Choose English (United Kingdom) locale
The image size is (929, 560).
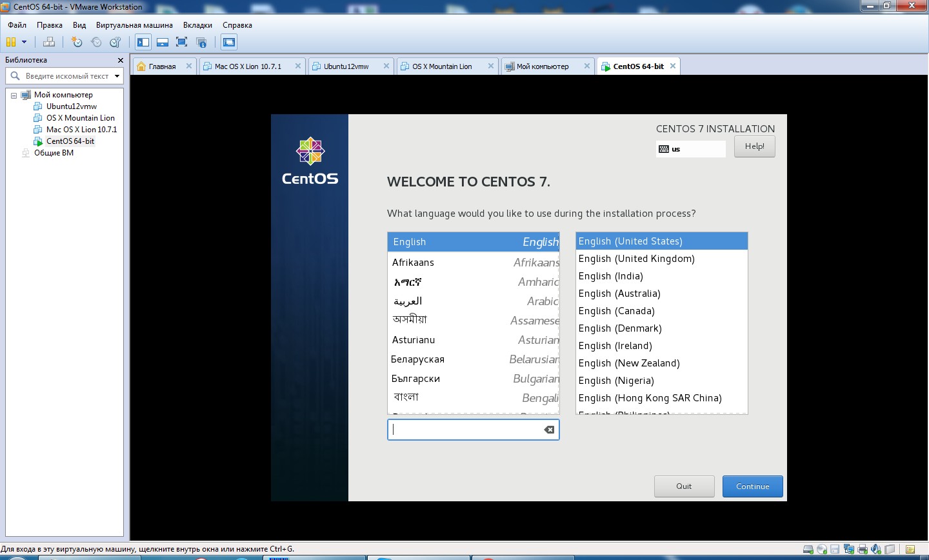(x=661, y=259)
